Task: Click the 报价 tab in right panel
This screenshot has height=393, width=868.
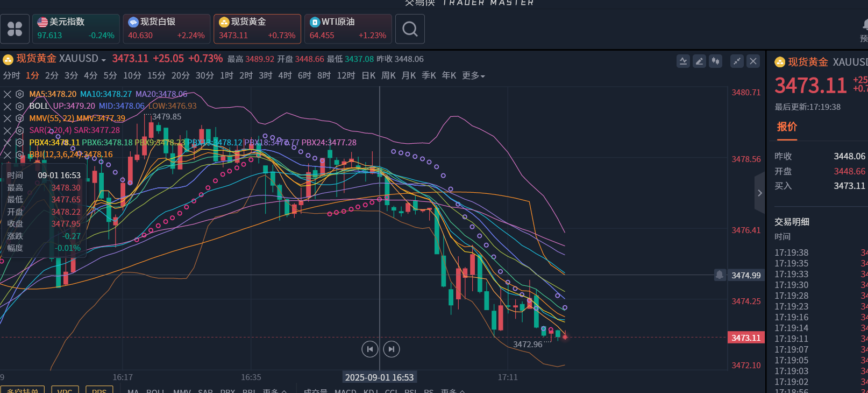Action: tap(787, 127)
